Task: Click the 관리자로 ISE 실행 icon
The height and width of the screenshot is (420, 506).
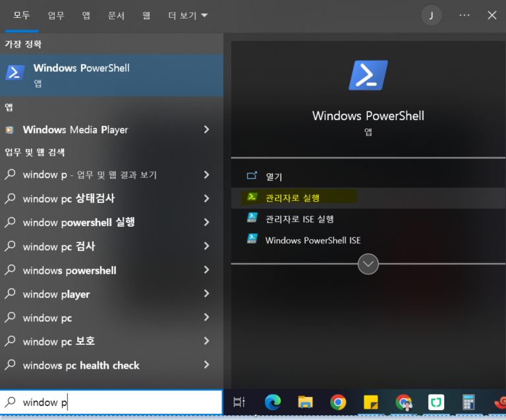Action: 252,218
